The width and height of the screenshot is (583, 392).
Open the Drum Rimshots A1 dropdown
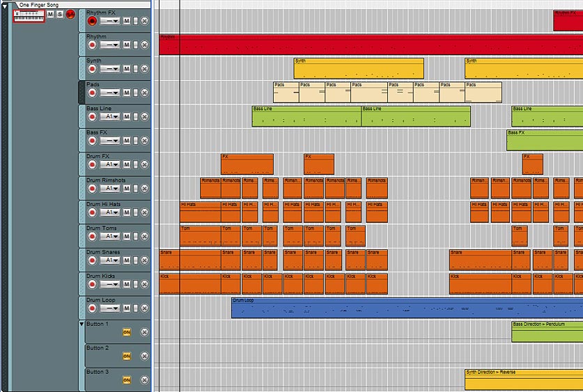[110, 189]
